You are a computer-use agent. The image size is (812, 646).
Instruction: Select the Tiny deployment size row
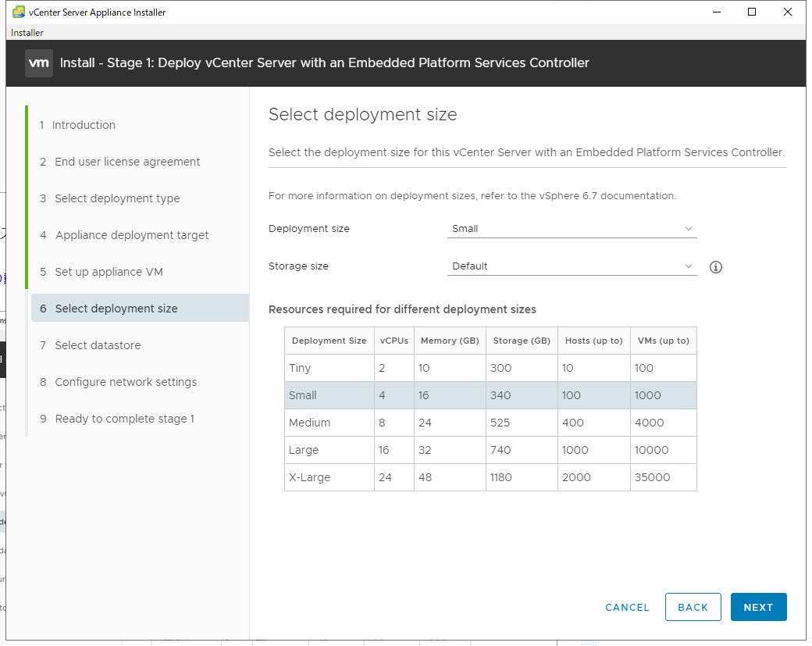[490, 368]
